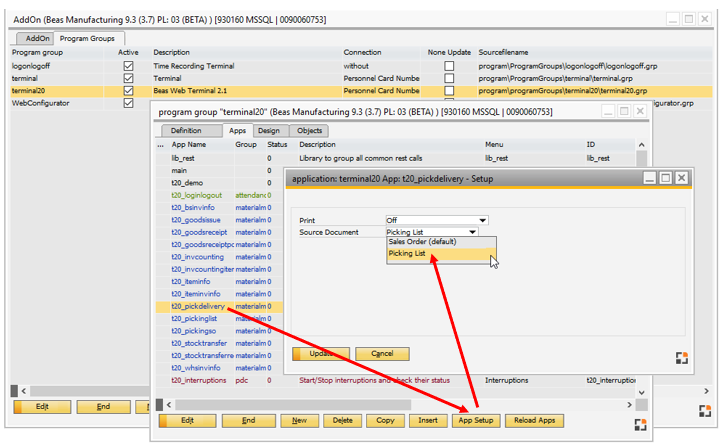Switch to the Design tab
This screenshot has height=448, width=722.
(268, 131)
